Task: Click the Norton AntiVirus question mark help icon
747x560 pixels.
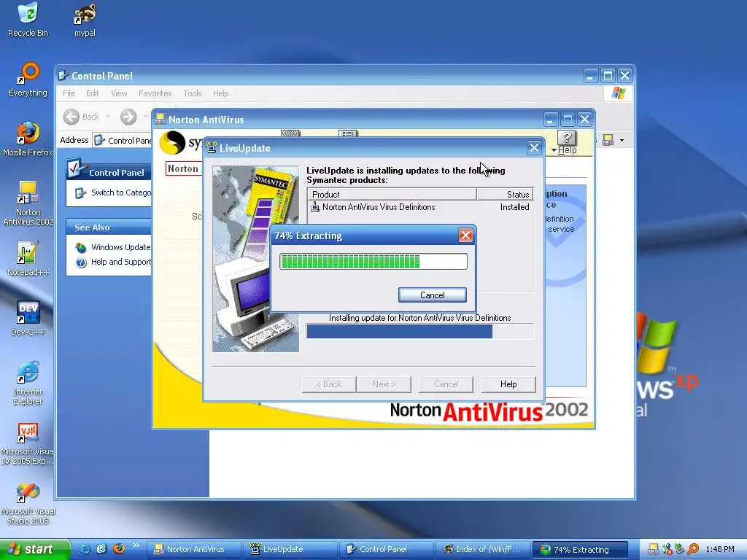Action: 566,138
